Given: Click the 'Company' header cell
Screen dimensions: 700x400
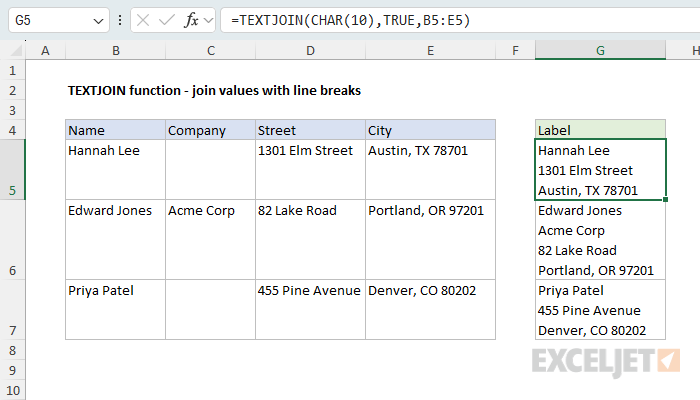Looking at the screenshot, I should coord(211,130).
